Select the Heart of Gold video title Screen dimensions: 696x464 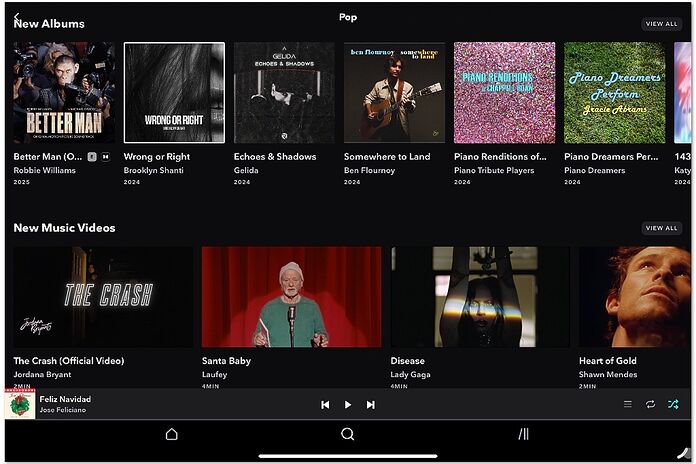click(x=608, y=361)
